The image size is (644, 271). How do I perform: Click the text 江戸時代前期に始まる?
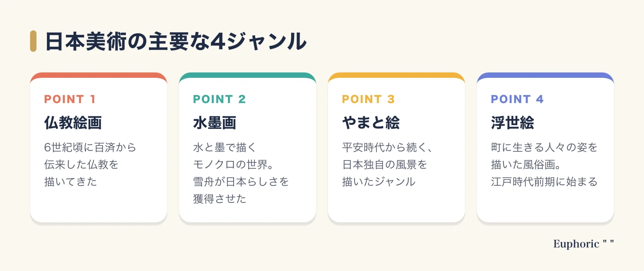coord(544,181)
